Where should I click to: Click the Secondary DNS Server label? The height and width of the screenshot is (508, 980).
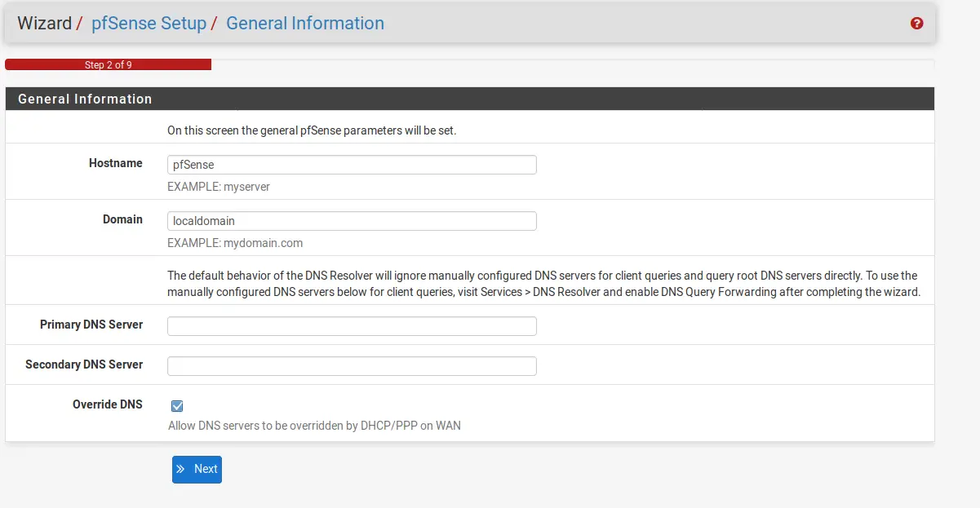[84, 364]
